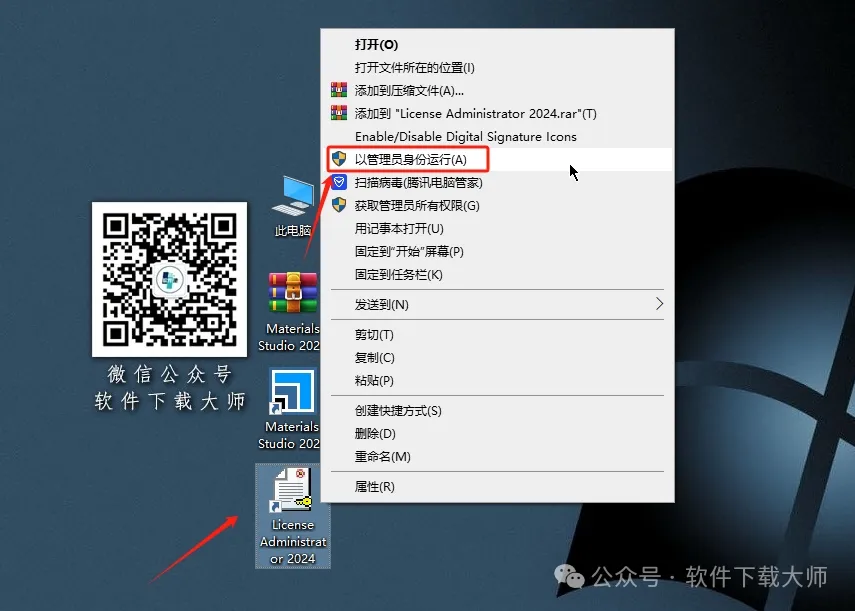Click the WinRAR icon next to 添加到压缩文件
Screen dimensions: 855x611
(x=338, y=90)
